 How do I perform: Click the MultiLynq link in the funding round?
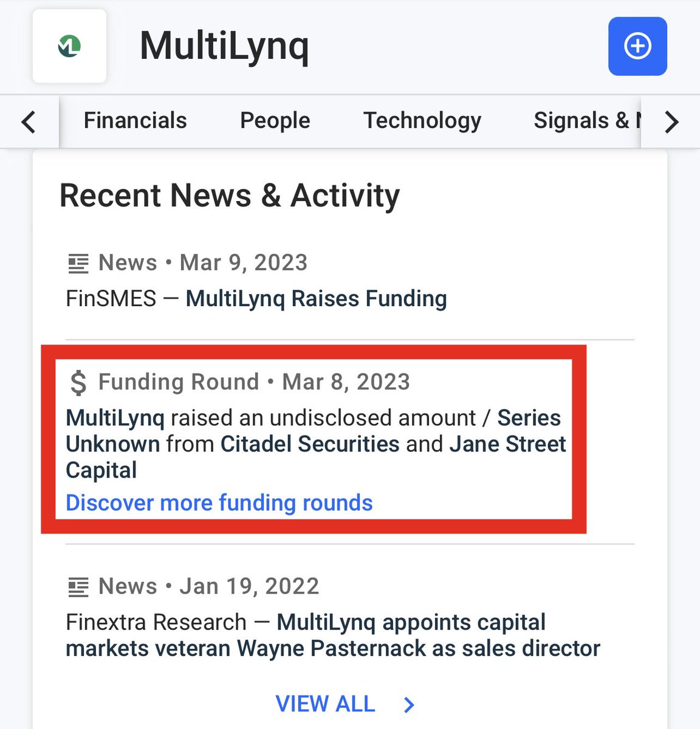(x=115, y=418)
